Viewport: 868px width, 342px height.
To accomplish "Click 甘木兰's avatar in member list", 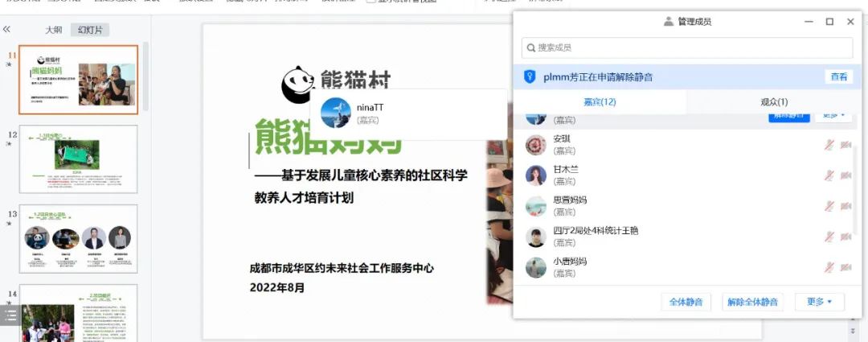I will pos(536,175).
